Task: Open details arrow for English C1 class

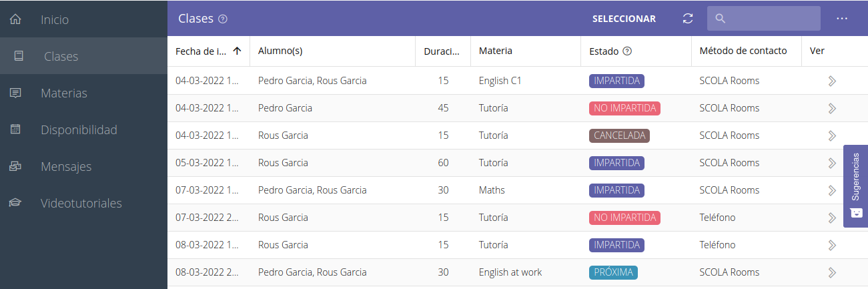Action: pyautogui.click(x=832, y=81)
